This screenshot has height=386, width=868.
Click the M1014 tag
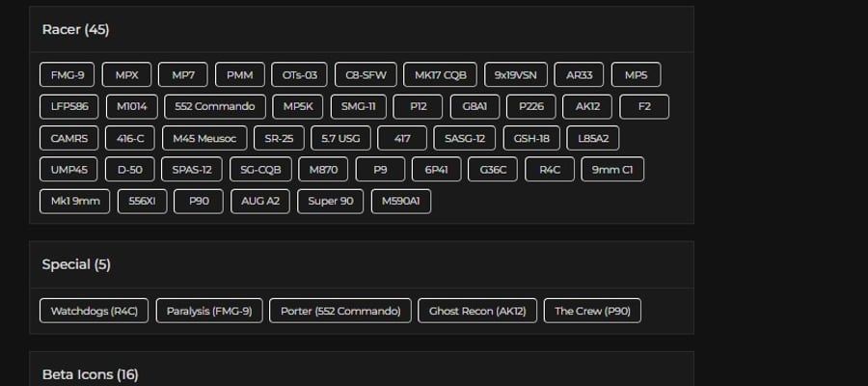tap(132, 107)
